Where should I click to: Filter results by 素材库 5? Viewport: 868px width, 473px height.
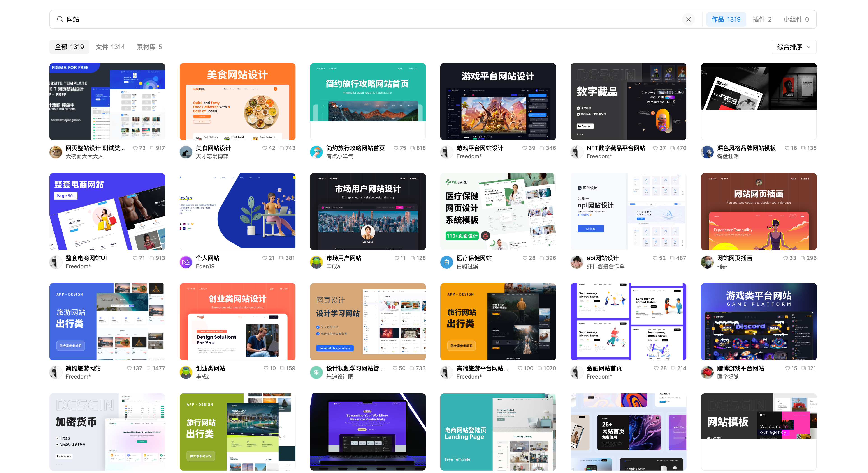point(149,47)
